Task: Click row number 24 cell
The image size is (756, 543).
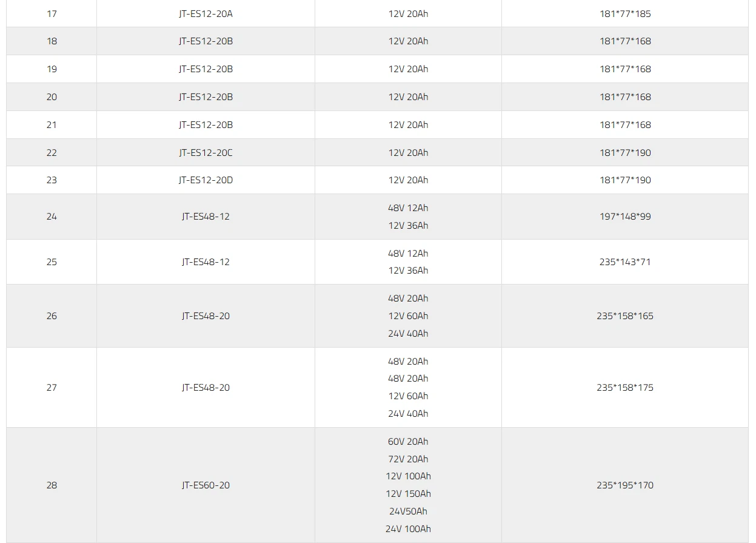Action: [x=52, y=217]
